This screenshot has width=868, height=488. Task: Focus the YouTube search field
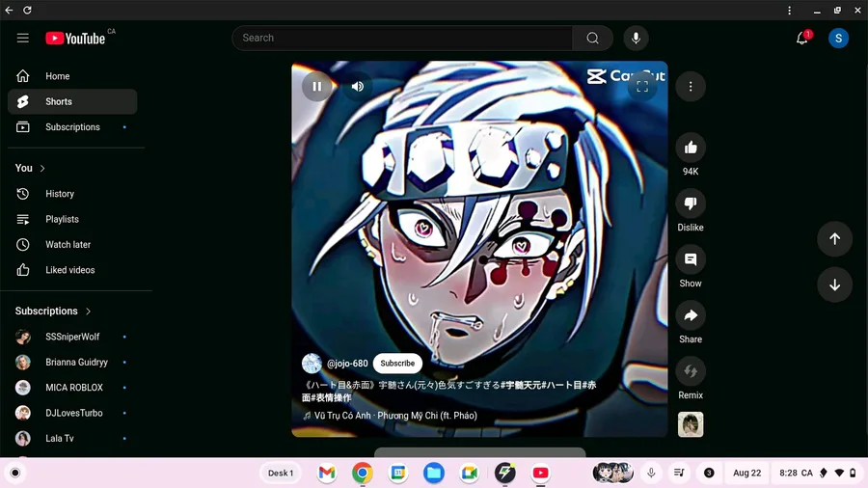click(x=402, y=39)
